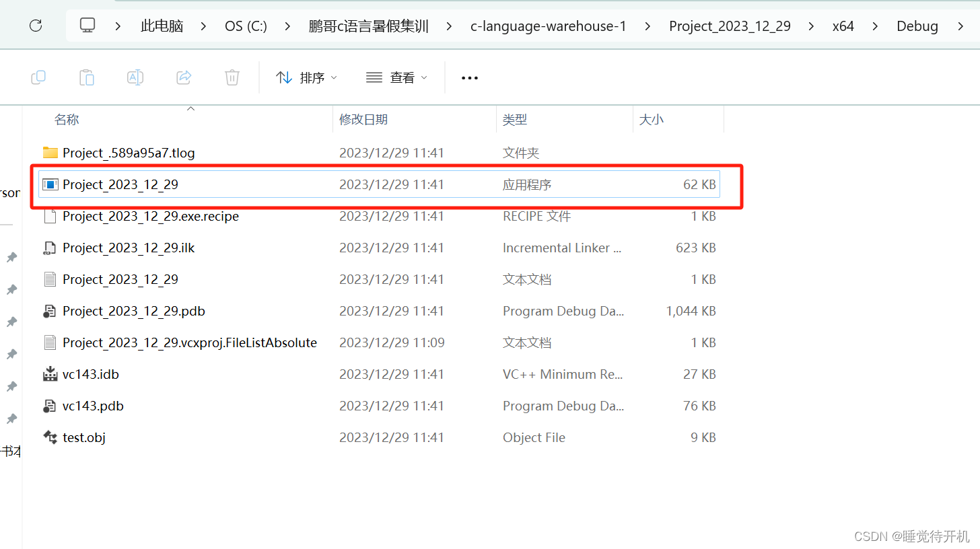This screenshot has width=980, height=549.
Task: Sort by the 修改日期 column header
Action: coord(363,120)
